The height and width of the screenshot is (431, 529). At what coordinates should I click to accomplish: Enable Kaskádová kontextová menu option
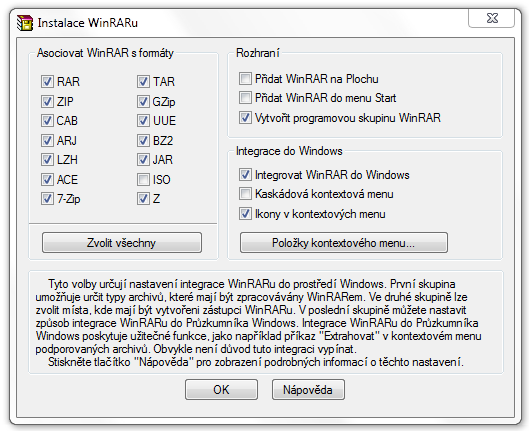tap(245, 194)
